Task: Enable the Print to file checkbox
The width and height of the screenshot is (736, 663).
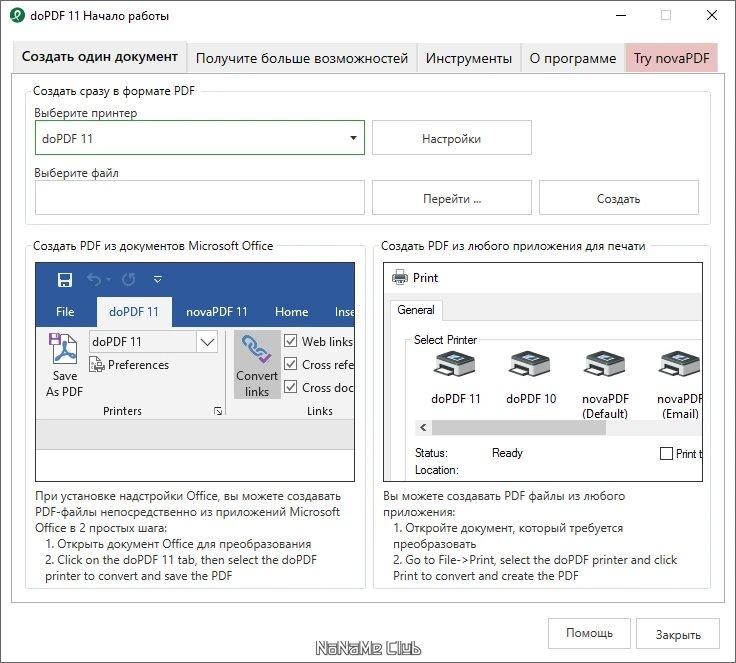Action: tap(667, 454)
